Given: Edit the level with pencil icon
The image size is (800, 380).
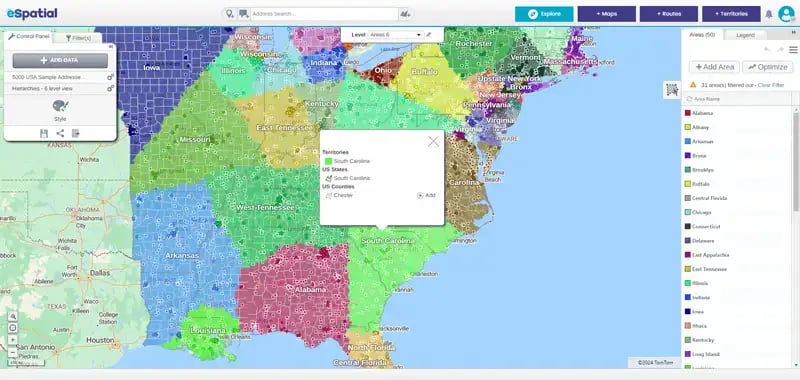Looking at the screenshot, I should coord(429,35).
